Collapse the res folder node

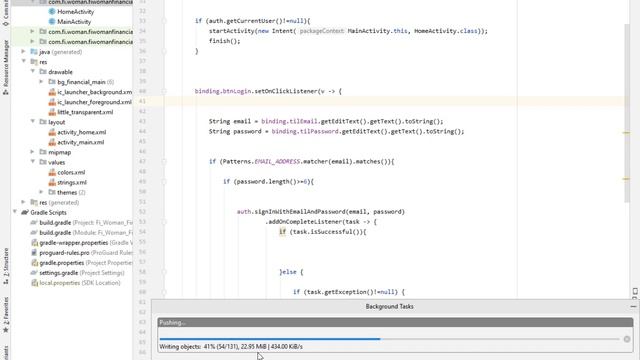tap(23, 61)
